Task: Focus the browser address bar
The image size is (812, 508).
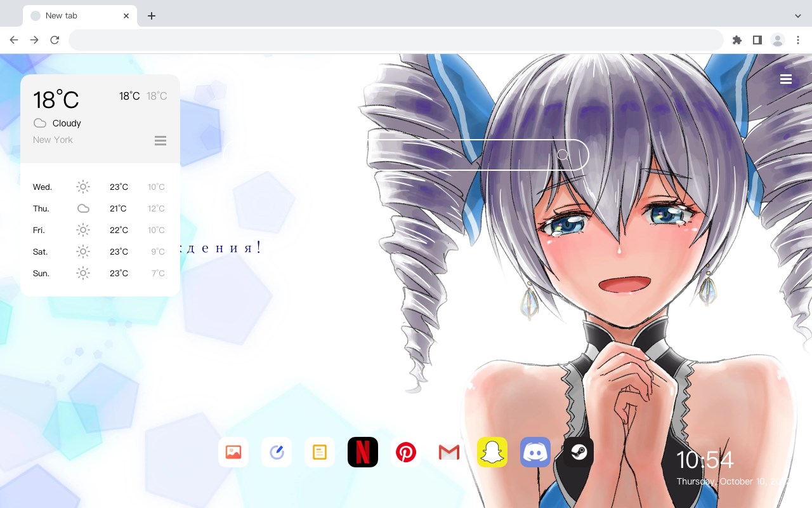Action: (x=396, y=40)
